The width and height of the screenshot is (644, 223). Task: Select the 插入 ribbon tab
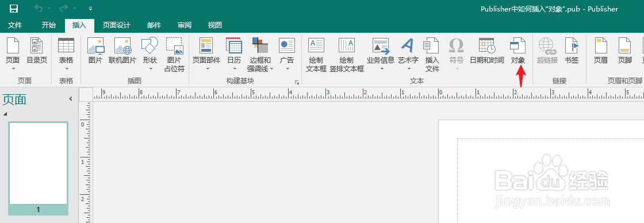pos(79,25)
